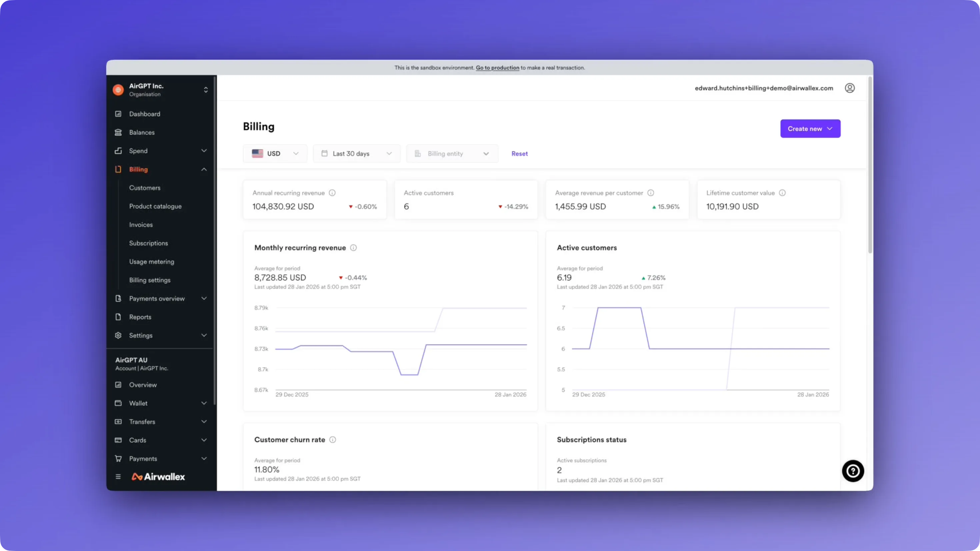Open the Billing entity dropdown
The width and height of the screenshot is (980, 551).
452,154
